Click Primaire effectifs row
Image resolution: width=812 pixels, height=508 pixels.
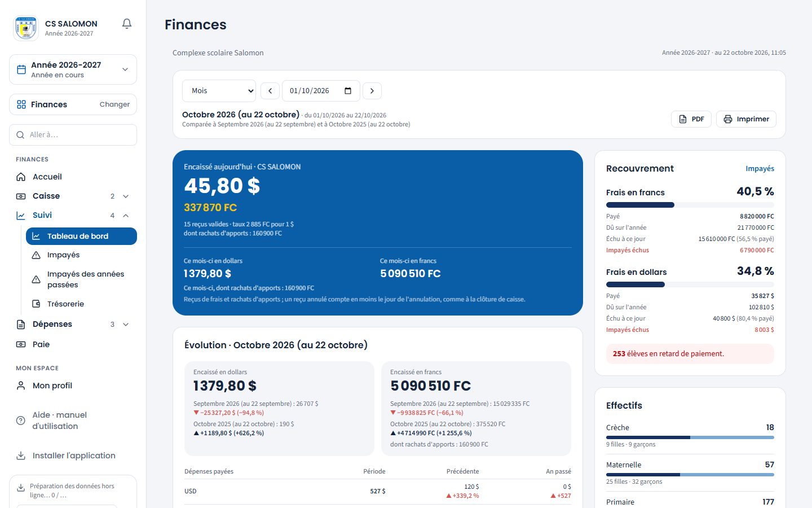(690, 502)
